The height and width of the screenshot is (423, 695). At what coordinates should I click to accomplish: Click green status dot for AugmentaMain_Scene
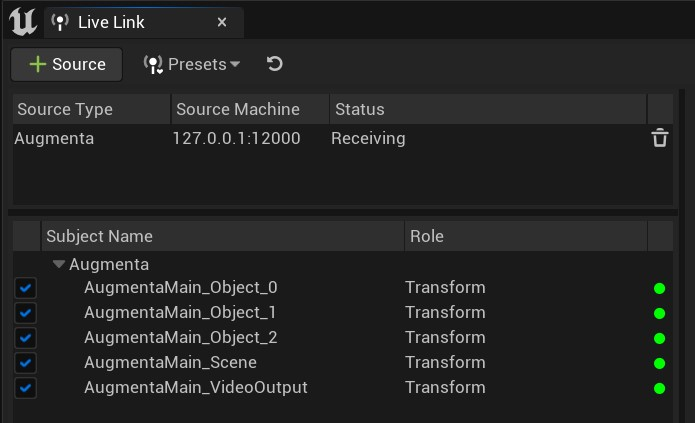click(x=660, y=364)
